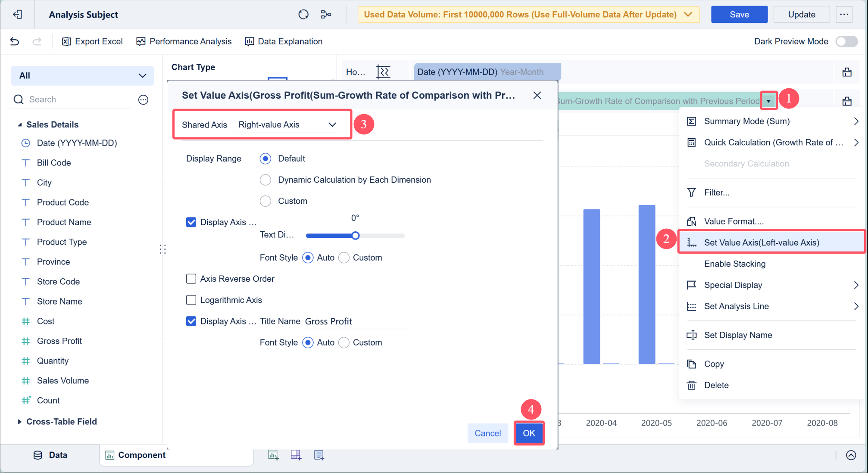Choose Set Display Name menu item
Screen dimensions: 868x473
pyautogui.click(x=771, y=335)
